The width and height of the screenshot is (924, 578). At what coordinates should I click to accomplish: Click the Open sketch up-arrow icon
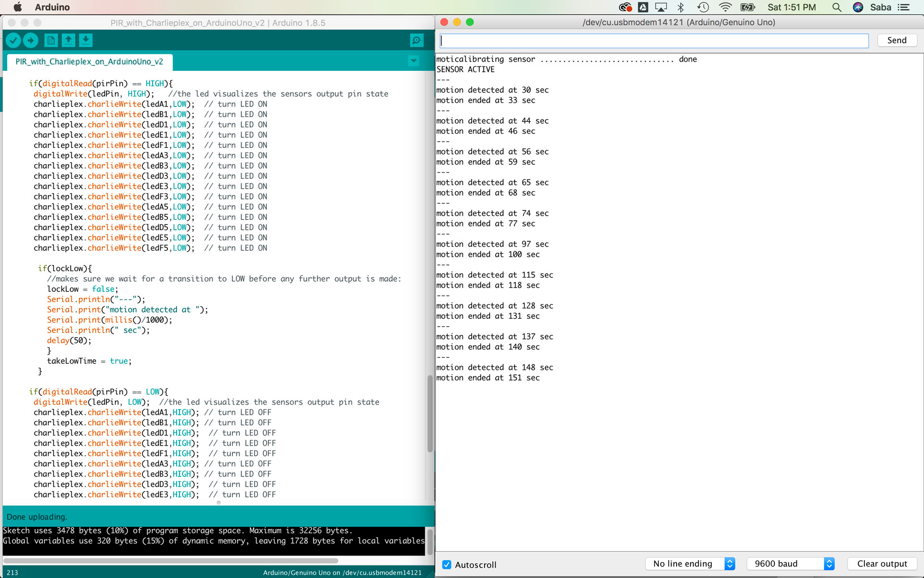coord(68,40)
